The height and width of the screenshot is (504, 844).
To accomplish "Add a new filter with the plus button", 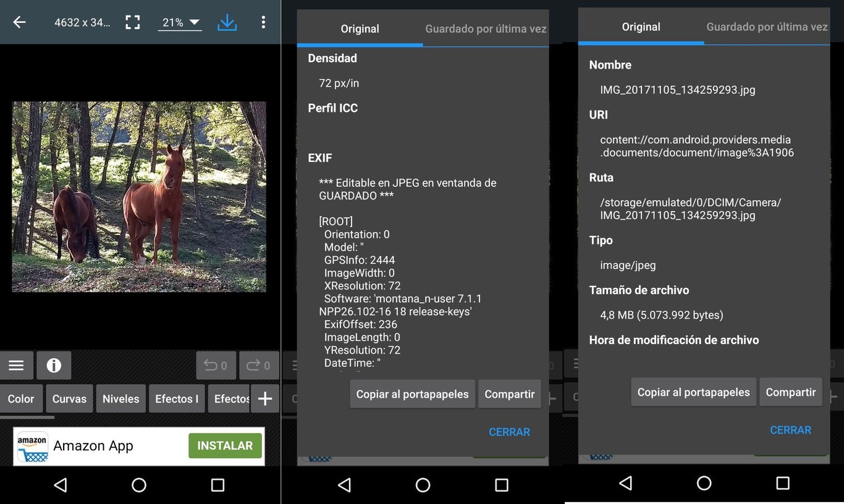I will tap(265, 398).
